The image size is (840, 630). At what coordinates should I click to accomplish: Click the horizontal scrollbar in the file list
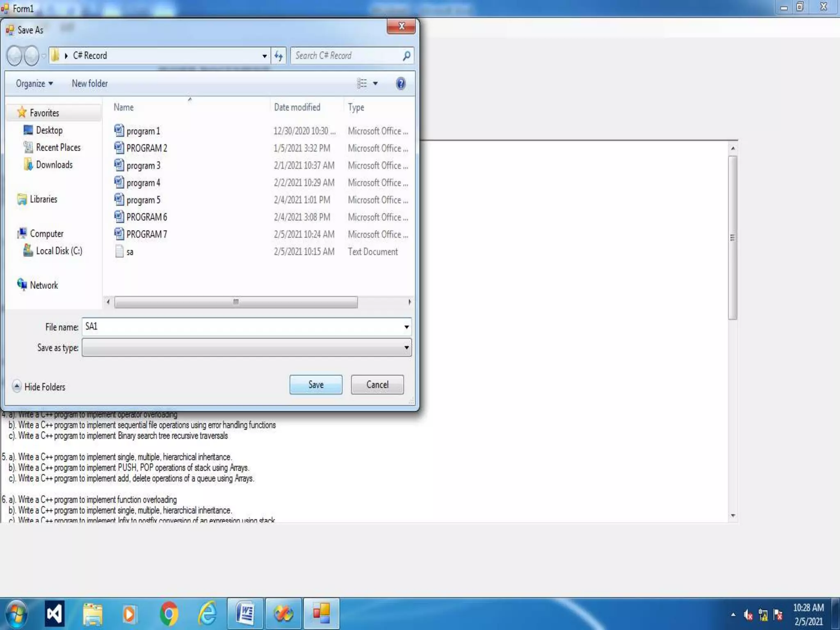(x=236, y=302)
